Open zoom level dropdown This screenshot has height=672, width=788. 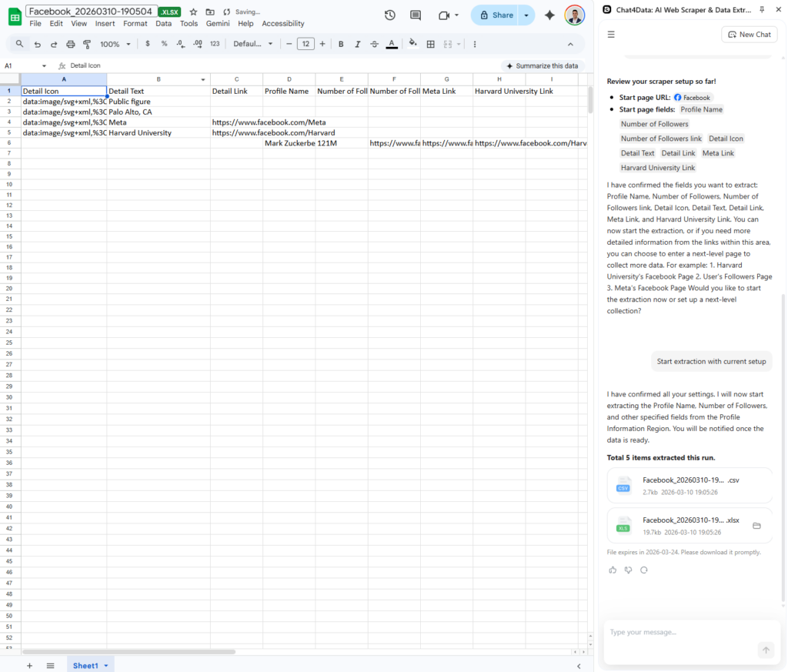[x=115, y=44]
